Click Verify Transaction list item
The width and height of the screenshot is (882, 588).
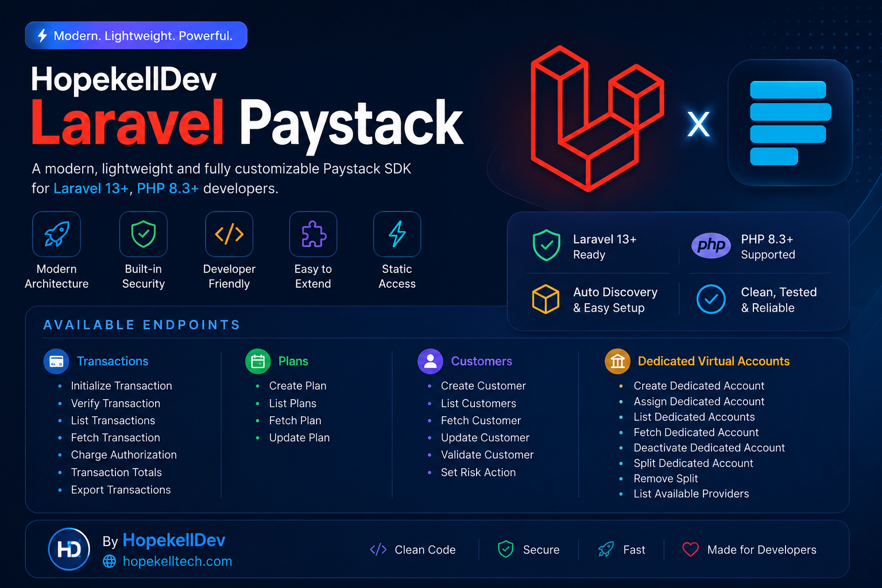115,404
